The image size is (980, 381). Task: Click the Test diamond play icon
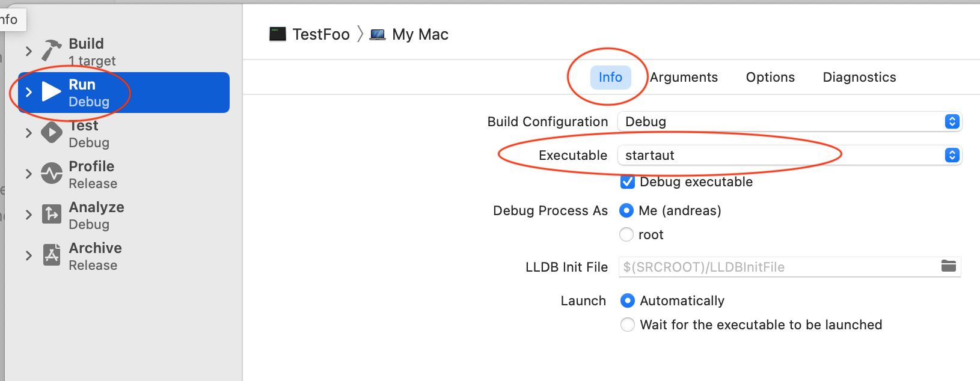pyautogui.click(x=52, y=133)
